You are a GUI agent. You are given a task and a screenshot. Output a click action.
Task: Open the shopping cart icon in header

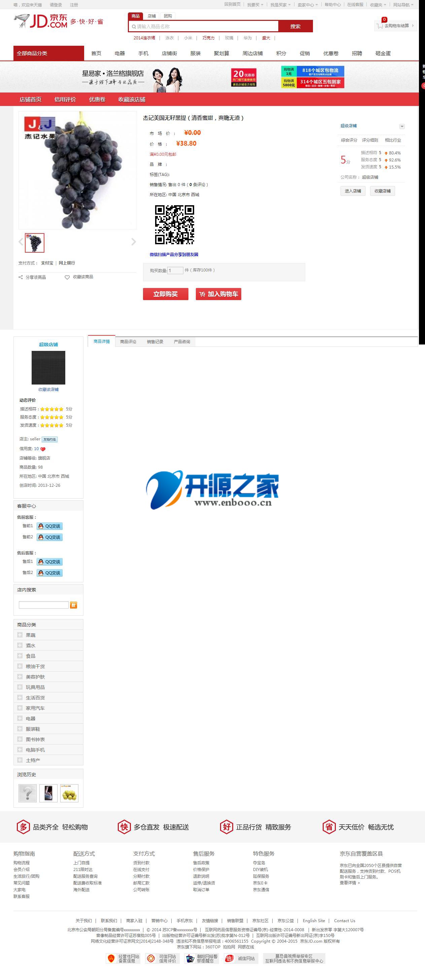379,26
